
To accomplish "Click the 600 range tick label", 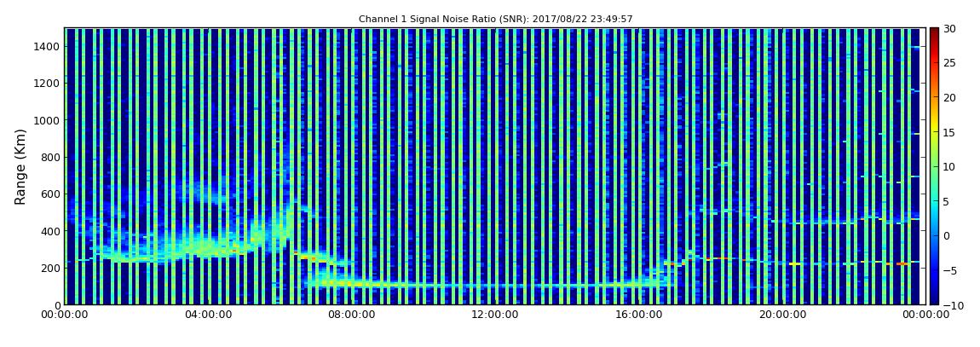I will (50, 194).
